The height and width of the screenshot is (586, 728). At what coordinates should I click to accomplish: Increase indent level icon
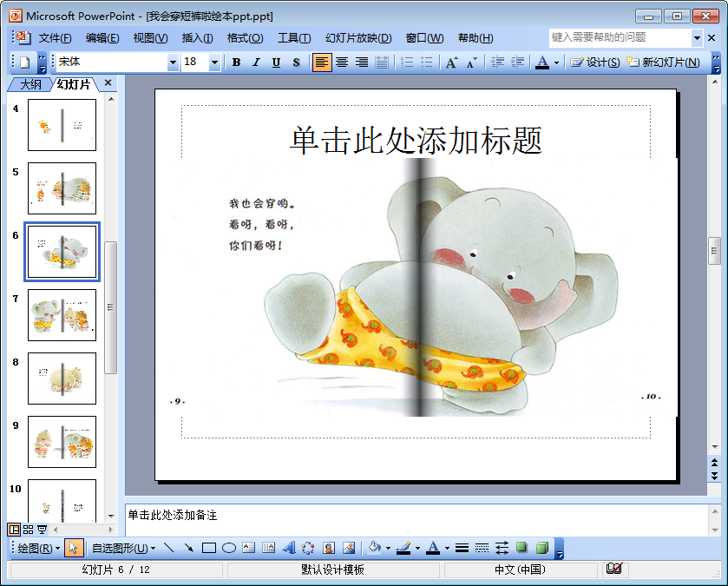pos(517,63)
